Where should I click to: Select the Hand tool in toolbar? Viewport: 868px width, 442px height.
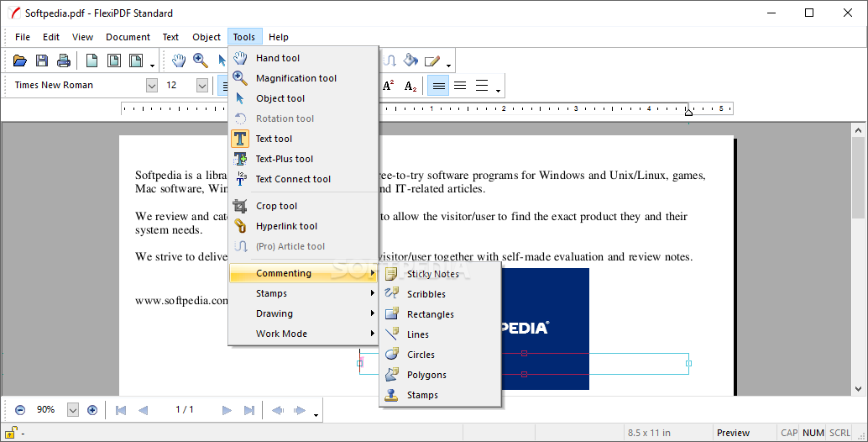(178, 61)
